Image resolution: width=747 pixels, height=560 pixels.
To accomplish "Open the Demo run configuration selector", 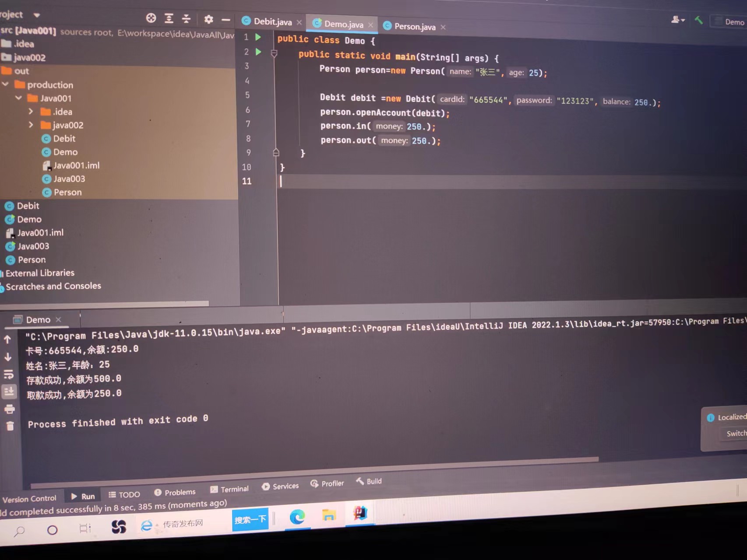I will [x=729, y=22].
